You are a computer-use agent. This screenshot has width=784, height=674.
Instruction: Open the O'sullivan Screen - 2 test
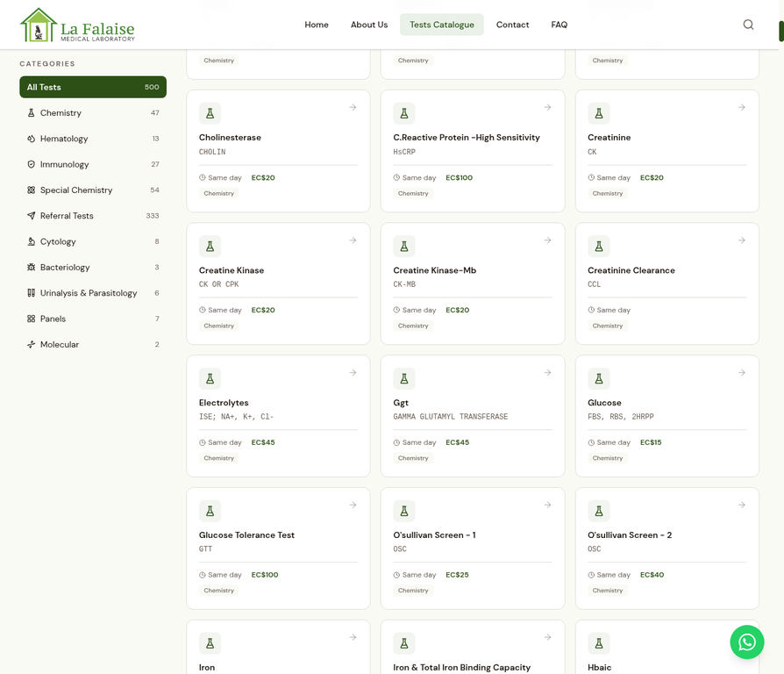coord(629,535)
